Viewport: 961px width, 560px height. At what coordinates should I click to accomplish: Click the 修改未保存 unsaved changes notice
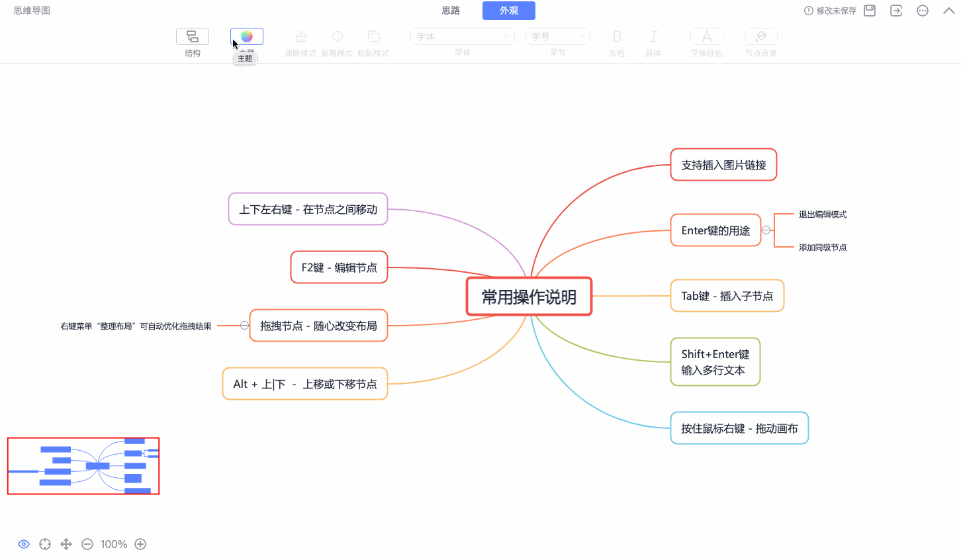point(831,11)
